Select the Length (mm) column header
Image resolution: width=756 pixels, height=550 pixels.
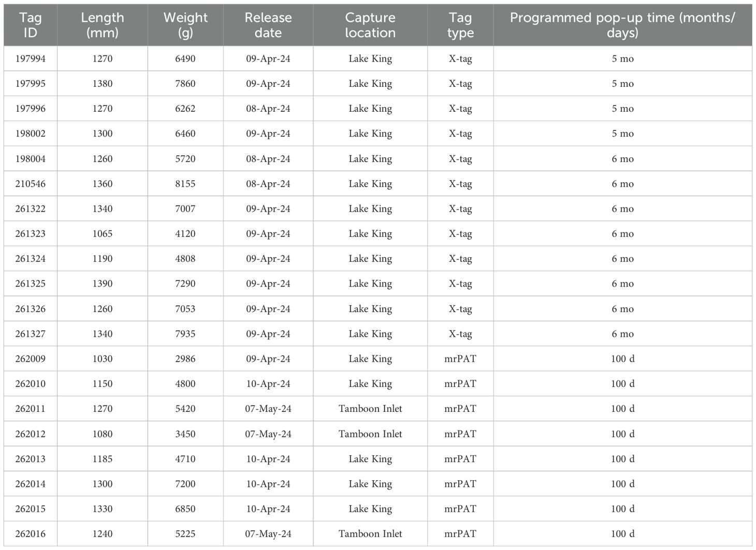103,25
